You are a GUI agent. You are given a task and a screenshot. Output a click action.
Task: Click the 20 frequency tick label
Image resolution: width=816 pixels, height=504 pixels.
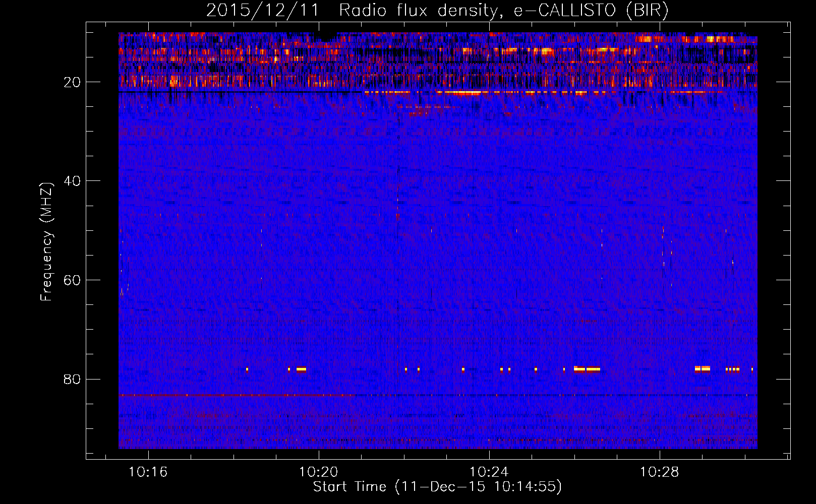point(73,82)
